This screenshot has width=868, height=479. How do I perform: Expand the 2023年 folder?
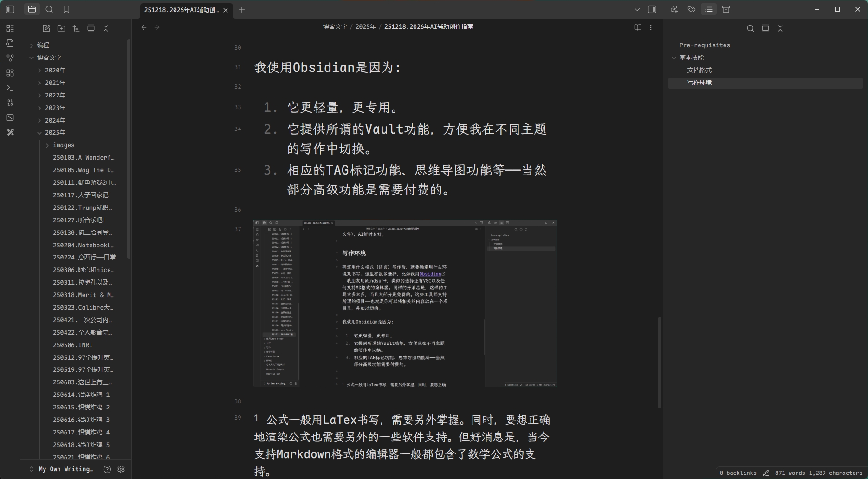coord(40,107)
